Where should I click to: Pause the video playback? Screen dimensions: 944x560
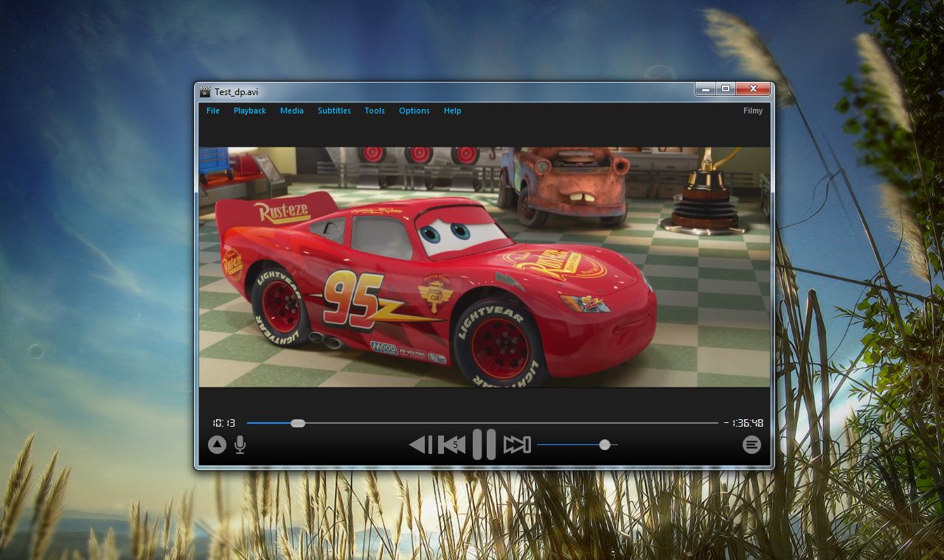pos(484,444)
